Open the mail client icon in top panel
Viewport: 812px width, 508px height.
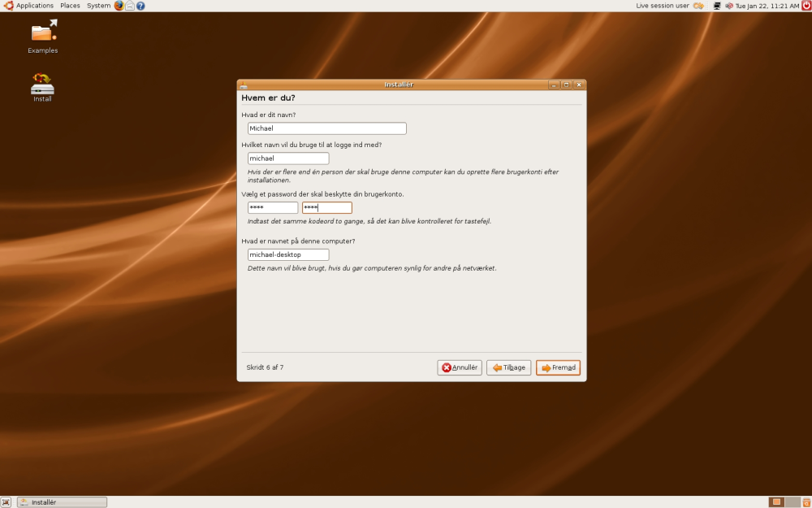pyautogui.click(x=130, y=6)
